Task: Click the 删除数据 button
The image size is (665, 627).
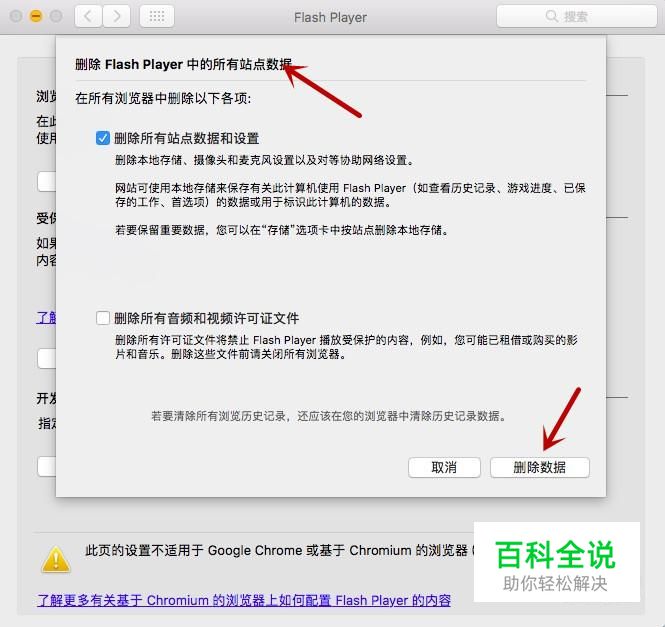Action: coord(539,467)
